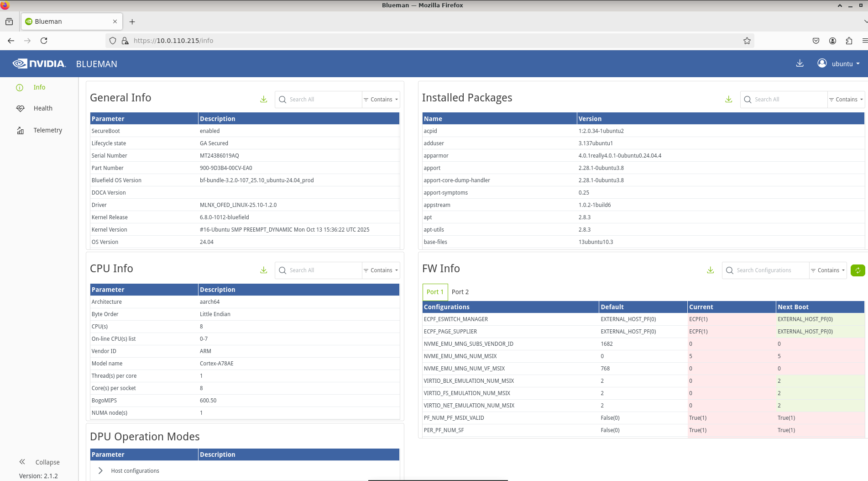Open the Health page from the sidebar
The width and height of the screenshot is (868, 481).
click(43, 108)
